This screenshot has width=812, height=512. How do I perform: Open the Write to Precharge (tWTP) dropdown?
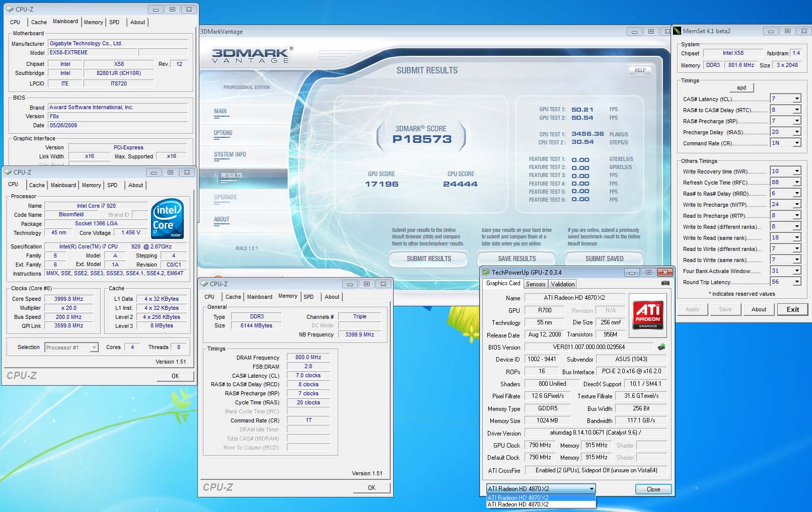point(797,204)
